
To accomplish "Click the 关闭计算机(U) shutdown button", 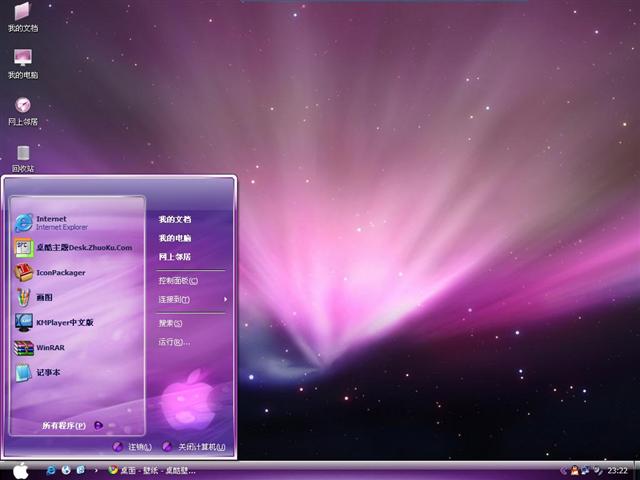I will [194, 447].
